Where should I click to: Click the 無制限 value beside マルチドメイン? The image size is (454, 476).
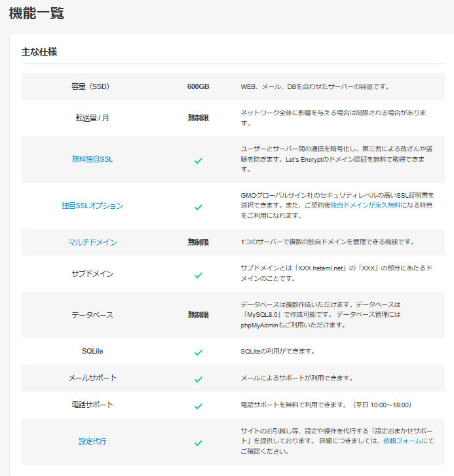click(198, 242)
